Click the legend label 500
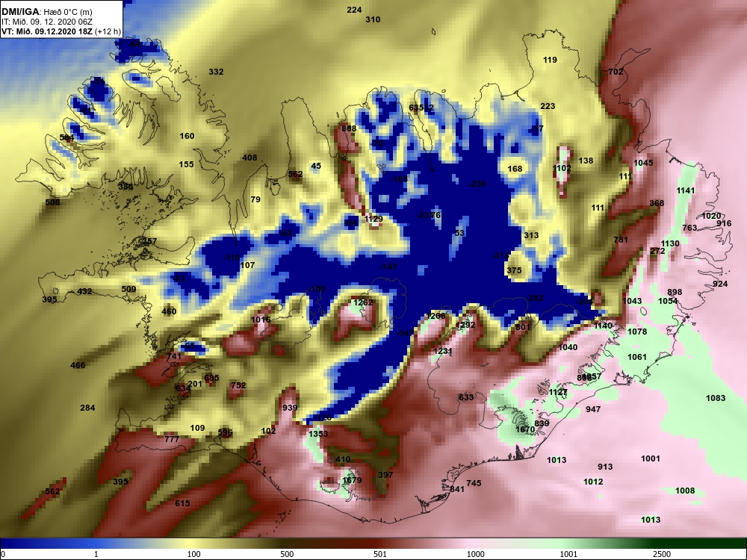This screenshot has height=560, width=747. click(287, 554)
